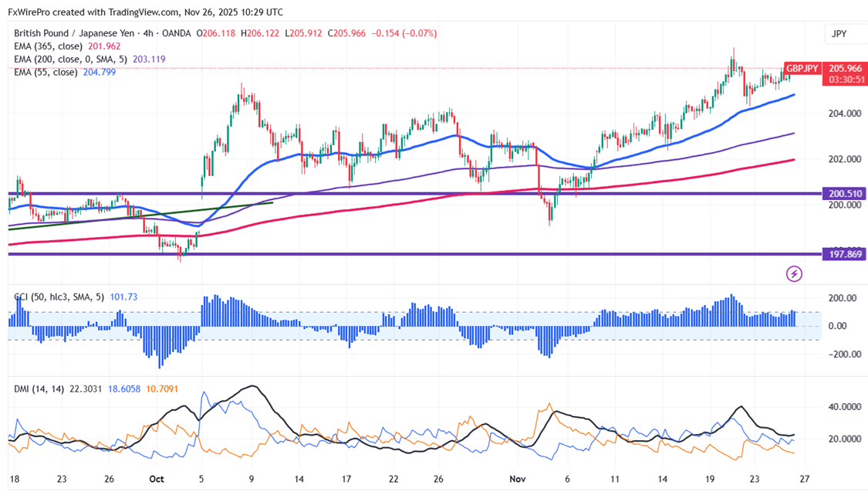This screenshot has width=868, height=502.
Task: Click the 204.000 price axis label
Action: (x=845, y=114)
